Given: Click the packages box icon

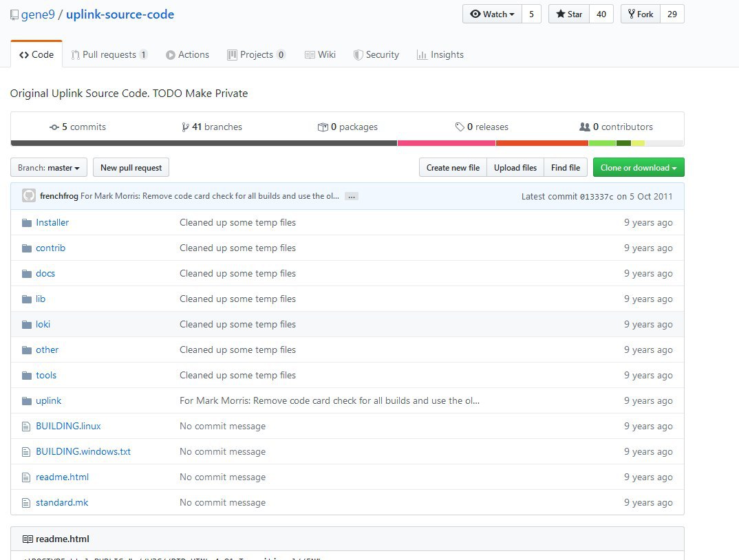Looking at the screenshot, I should point(323,127).
